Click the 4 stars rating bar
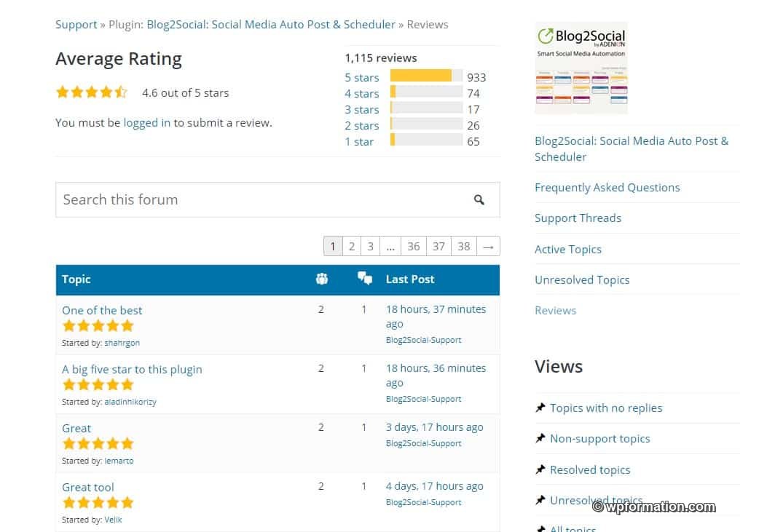 click(426, 92)
